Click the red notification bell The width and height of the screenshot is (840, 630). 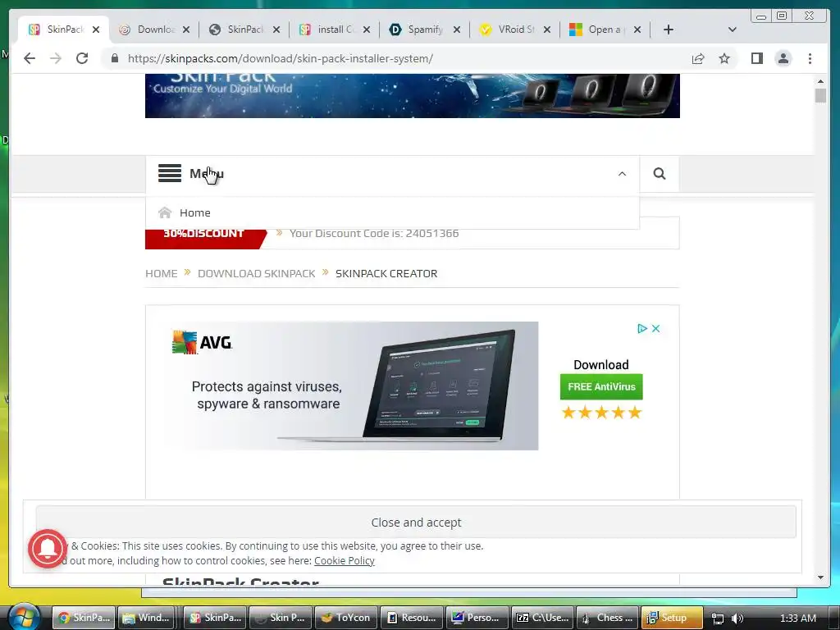tap(48, 548)
